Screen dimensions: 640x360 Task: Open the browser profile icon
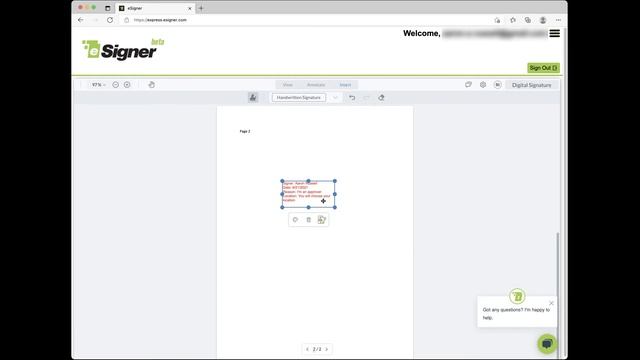point(543,20)
